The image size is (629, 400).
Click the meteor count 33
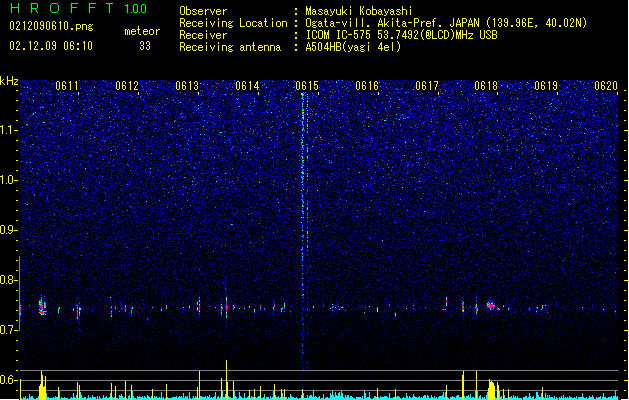pyautogui.click(x=145, y=46)
